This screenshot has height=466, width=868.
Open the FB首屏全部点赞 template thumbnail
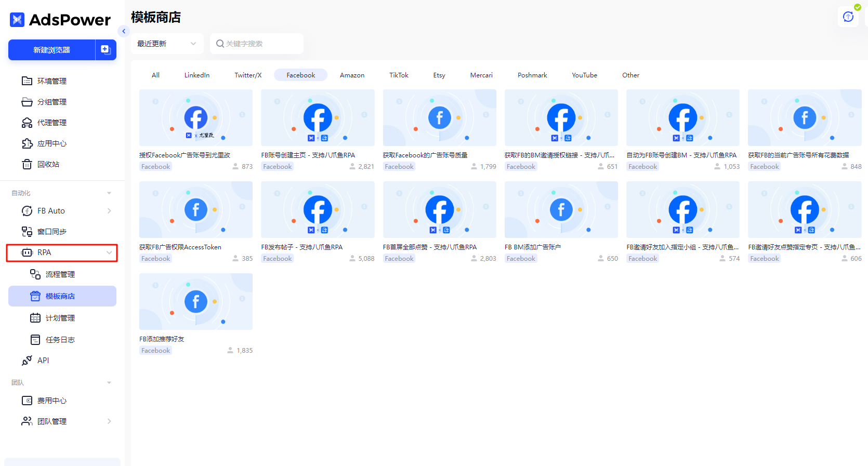439,209
